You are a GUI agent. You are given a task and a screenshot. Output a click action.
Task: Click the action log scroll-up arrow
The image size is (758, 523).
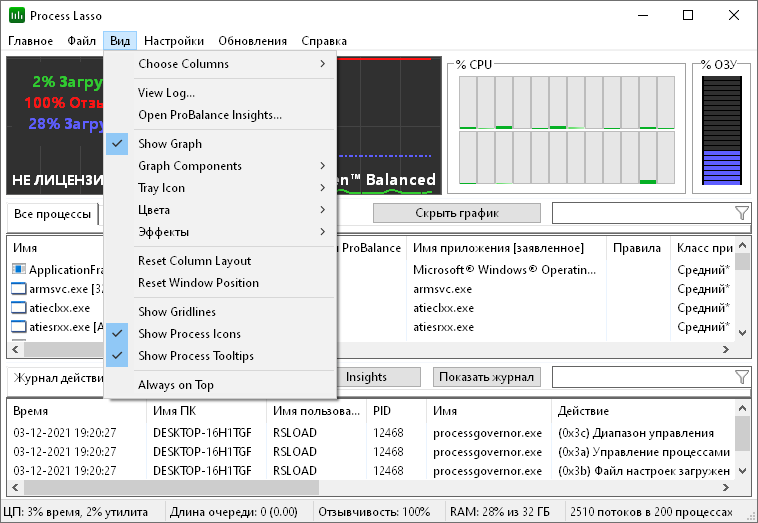pyautogui.click(x=743, y=409)
